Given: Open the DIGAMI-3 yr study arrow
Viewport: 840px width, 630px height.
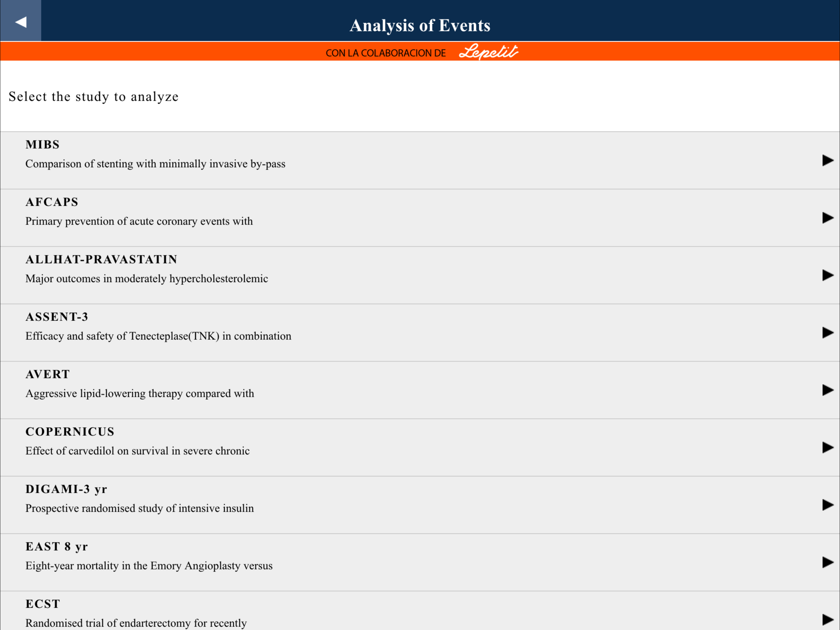Looking at the screenshot, I should (x=828, y=504).
